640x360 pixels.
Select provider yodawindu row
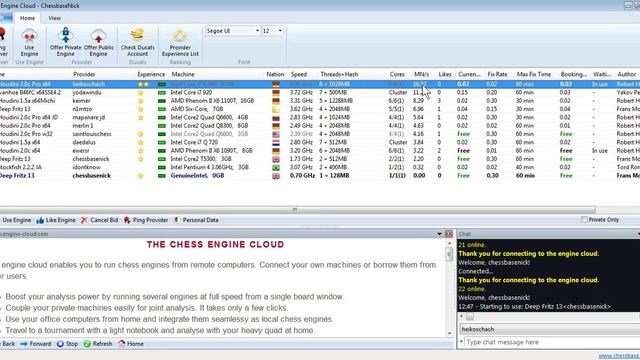(320, 92)
